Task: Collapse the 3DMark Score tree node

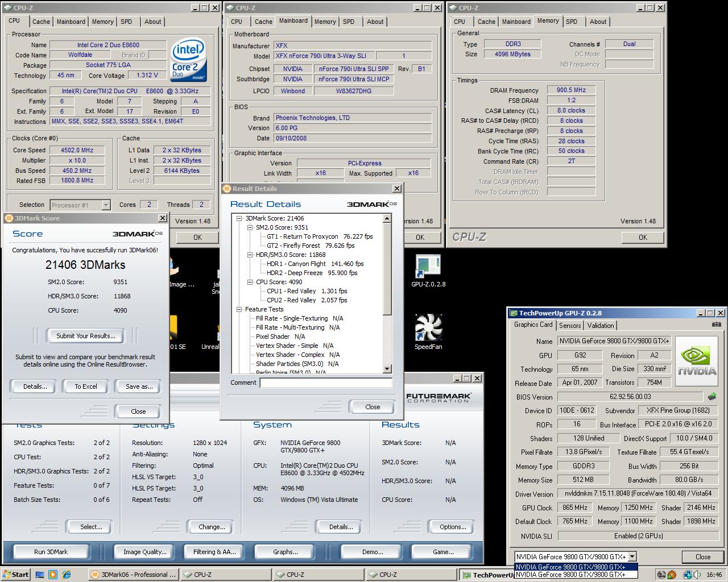Action: tap(239, 218)
